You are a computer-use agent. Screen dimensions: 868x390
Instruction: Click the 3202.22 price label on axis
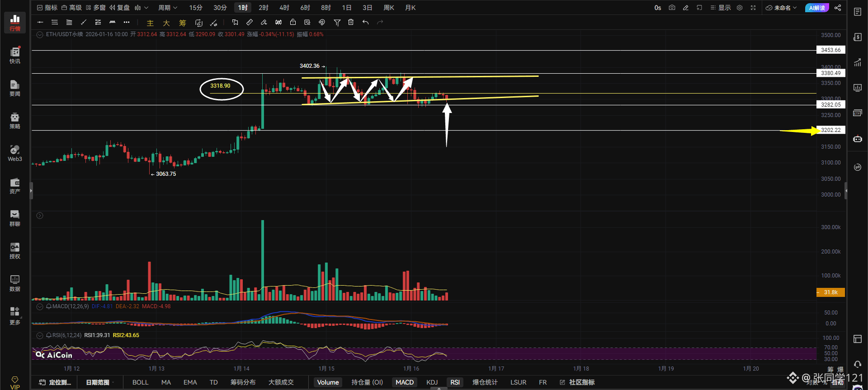coord(831,130)
